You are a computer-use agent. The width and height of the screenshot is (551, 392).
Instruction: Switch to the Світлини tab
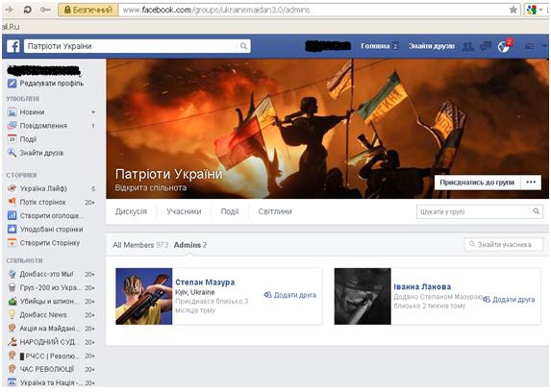click(x=275, y=211)
